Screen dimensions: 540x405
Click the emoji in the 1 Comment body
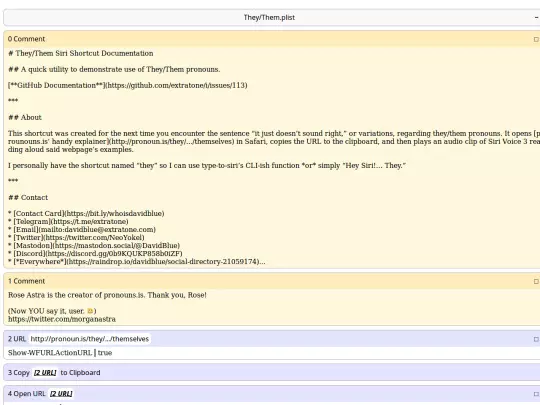click(x=90, y=311)
